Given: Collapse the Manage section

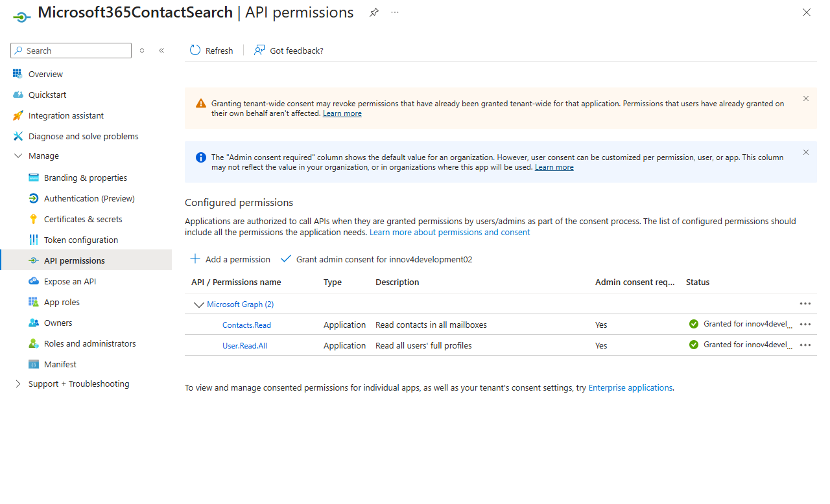Looking at the screenshot, I should tap(18, 156).
